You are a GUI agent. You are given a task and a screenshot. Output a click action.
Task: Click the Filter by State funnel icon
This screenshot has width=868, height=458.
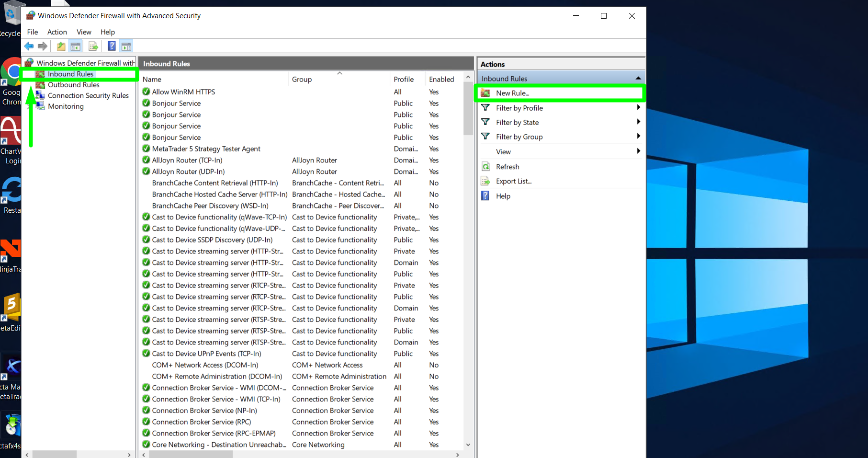click(485, 122)
